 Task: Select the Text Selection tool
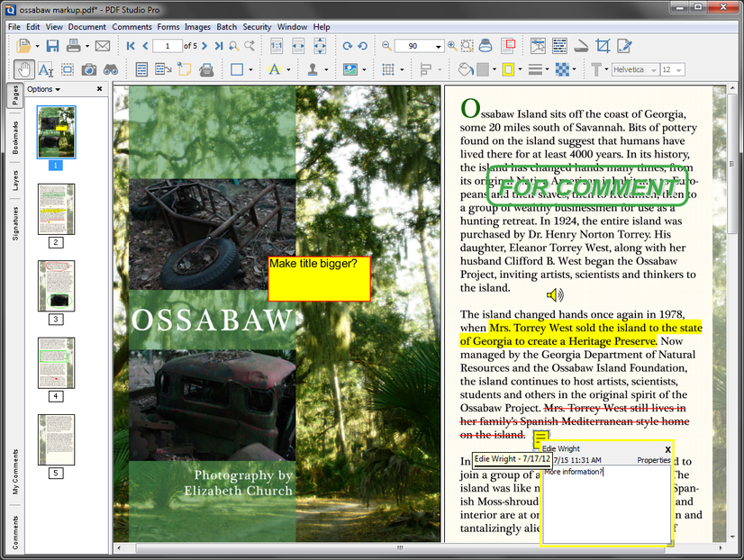[x=45, y=70]
